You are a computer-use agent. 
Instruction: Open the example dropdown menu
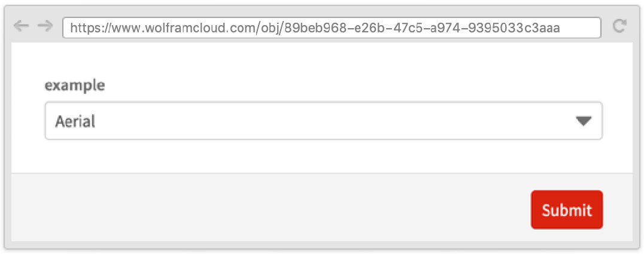click(323, 121)
